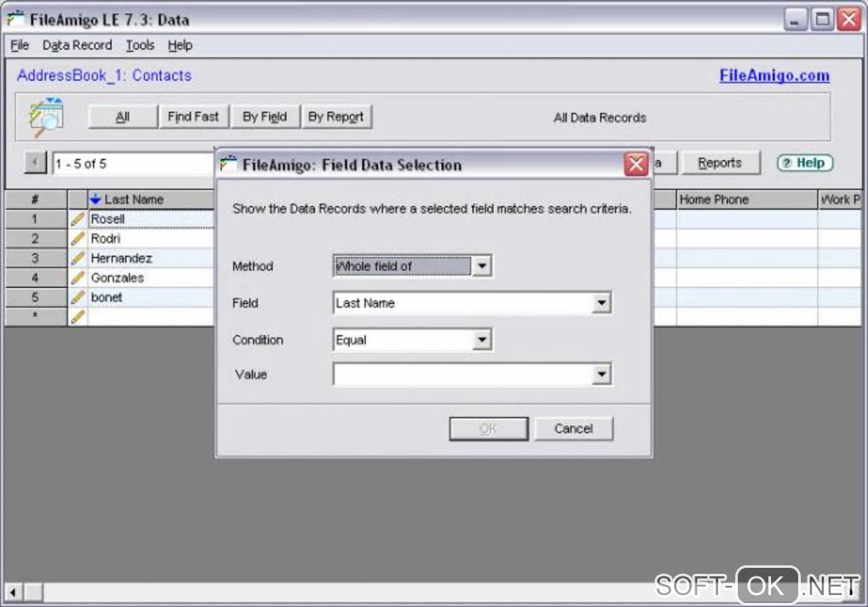This screenshot has height=607, width=868.
Task: Click the previous record arrow button
Action: tap(36, 163)
